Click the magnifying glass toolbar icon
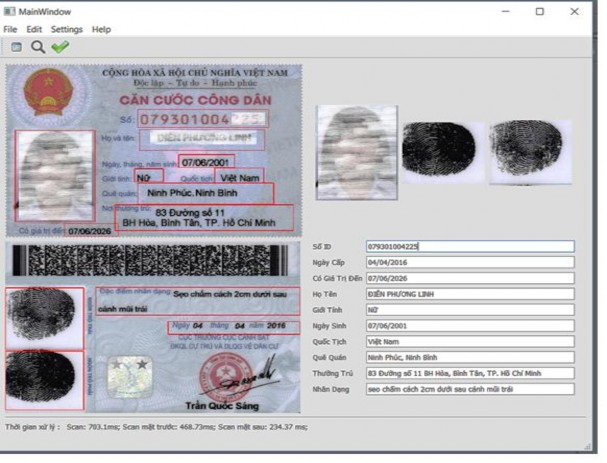Viewport: 607px width, 463px height. (37, 46)
